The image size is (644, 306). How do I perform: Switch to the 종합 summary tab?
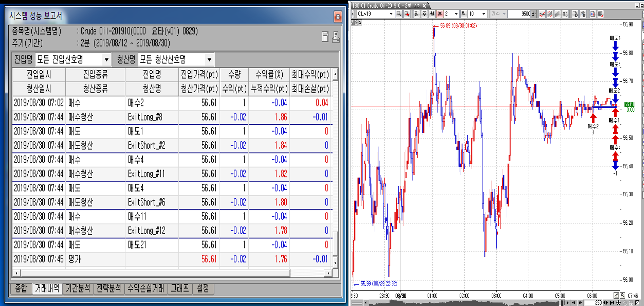[x=21, y=288]
